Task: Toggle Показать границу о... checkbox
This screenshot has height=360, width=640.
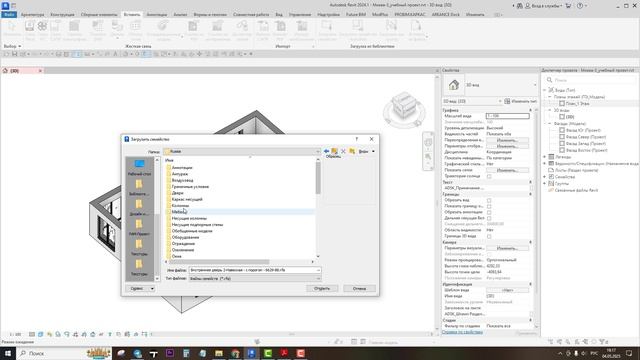Action: pyautogui.click(x=489, y=207)
